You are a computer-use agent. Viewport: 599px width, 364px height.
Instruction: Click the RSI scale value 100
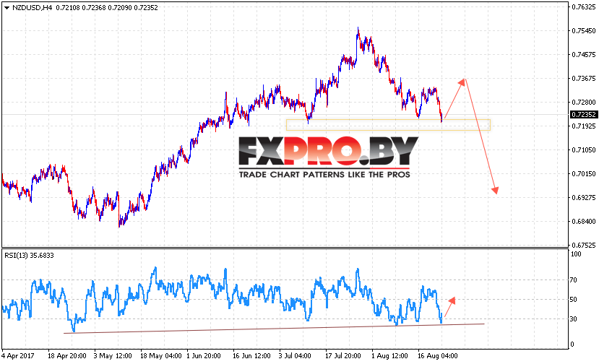coord(576,254)
